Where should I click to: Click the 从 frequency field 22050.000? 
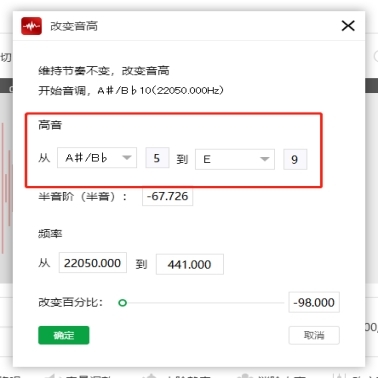tap(93, 263)
